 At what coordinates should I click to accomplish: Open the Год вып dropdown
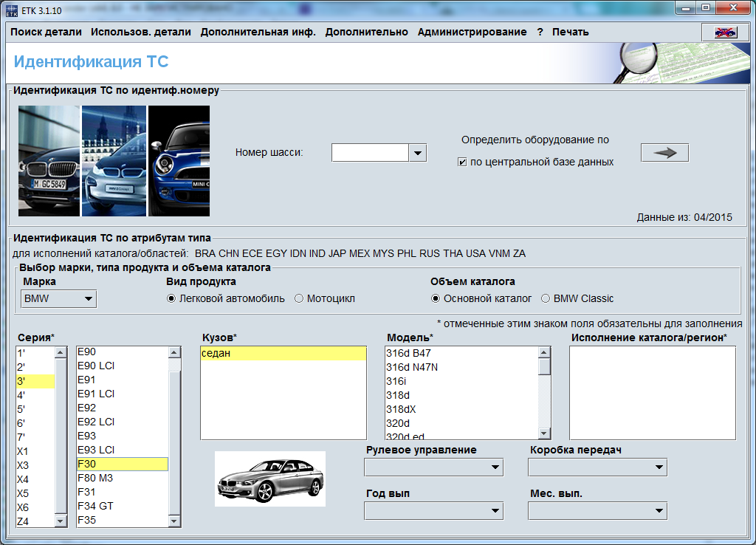click(434, 511)
